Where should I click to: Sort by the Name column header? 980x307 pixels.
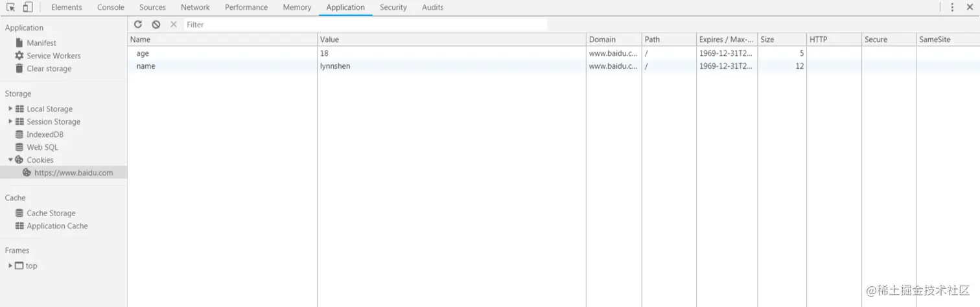point(222,40)
